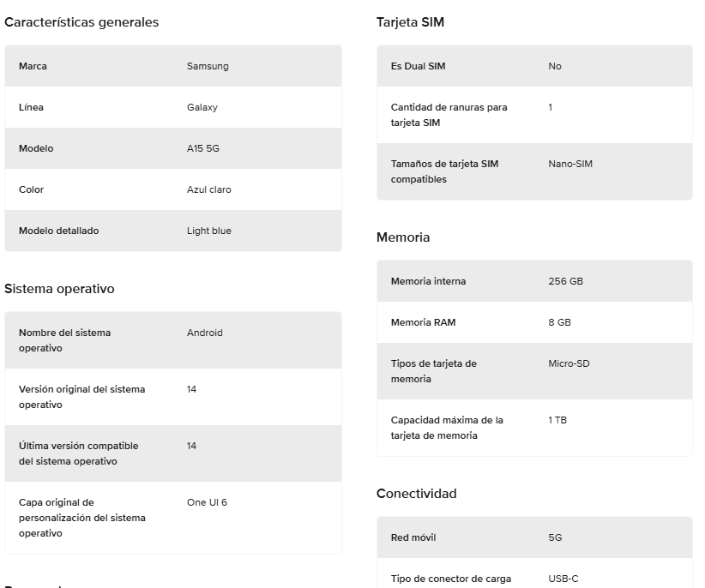Select the Micro-SD card type value
The image size is (705, 588).
tap(569, 363)
